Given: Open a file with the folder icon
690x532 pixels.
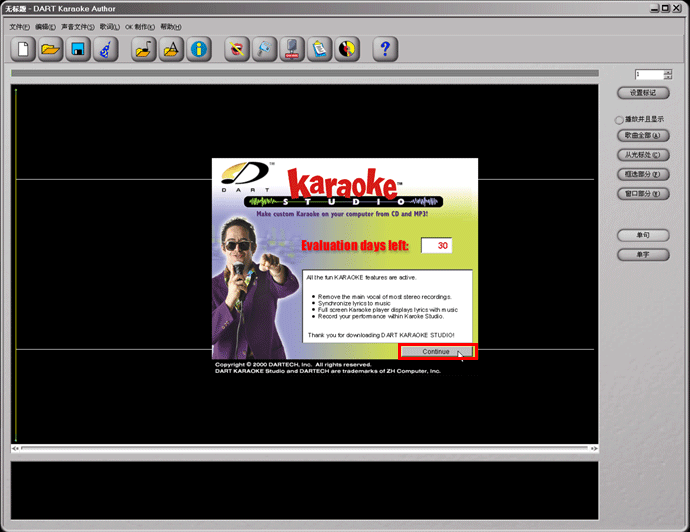Looking at the screenshot, I should [x=51, y=49].
